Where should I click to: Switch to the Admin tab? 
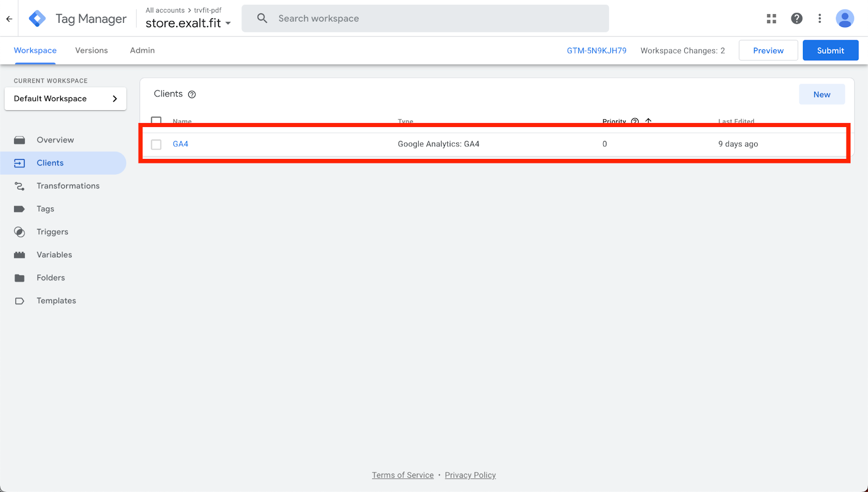click(x=142, y=50)
